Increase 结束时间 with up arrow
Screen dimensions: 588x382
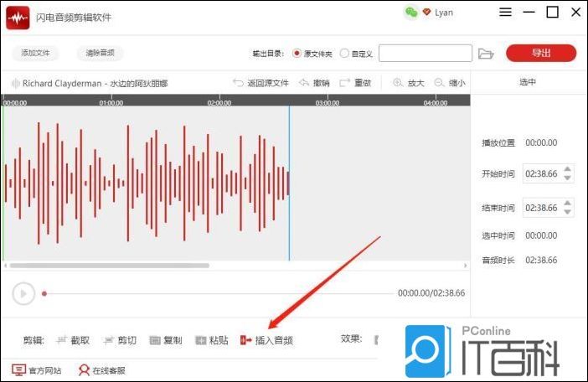coord(567,204)
